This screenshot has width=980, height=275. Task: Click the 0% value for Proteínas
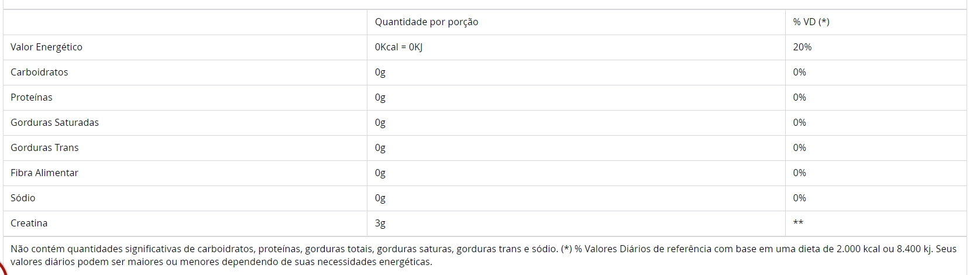(800, 98)
